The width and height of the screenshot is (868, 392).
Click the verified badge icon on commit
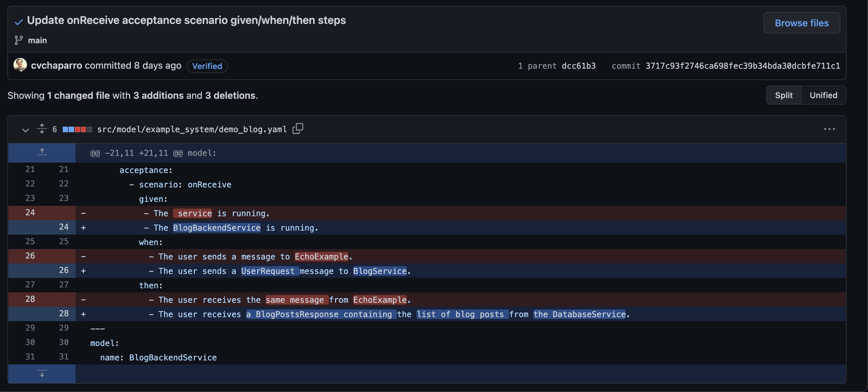click(x=207, y=66)
